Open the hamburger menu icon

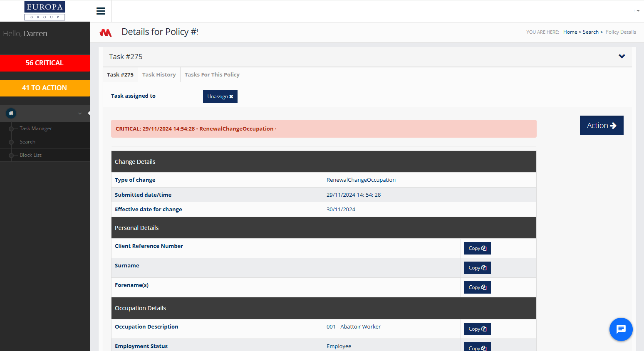point(101,11)
